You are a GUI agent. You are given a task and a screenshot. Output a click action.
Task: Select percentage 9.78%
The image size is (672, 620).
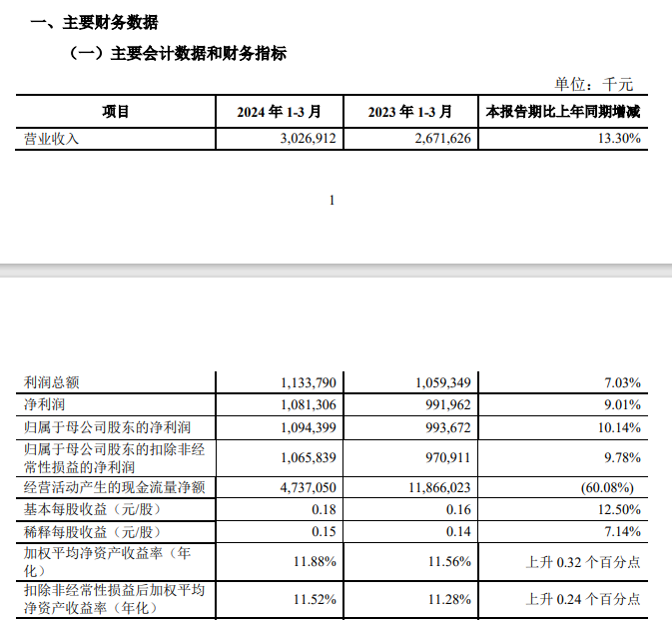622,457
